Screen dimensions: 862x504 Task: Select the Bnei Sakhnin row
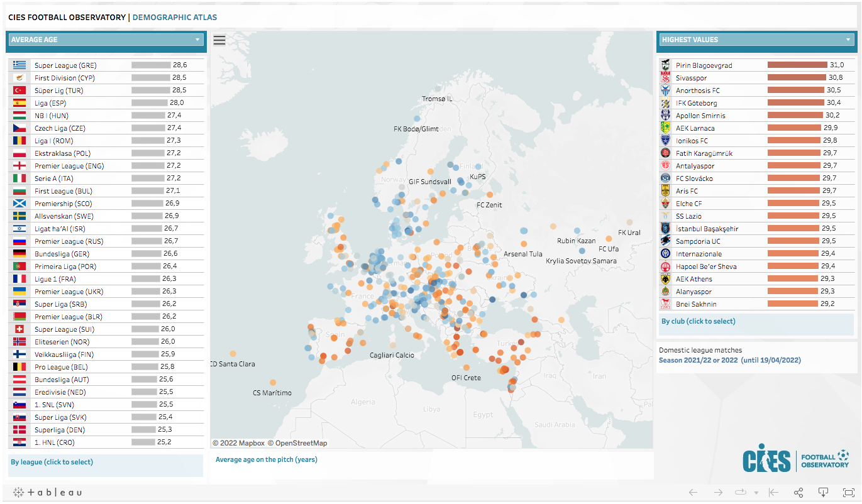coord(757,304)
